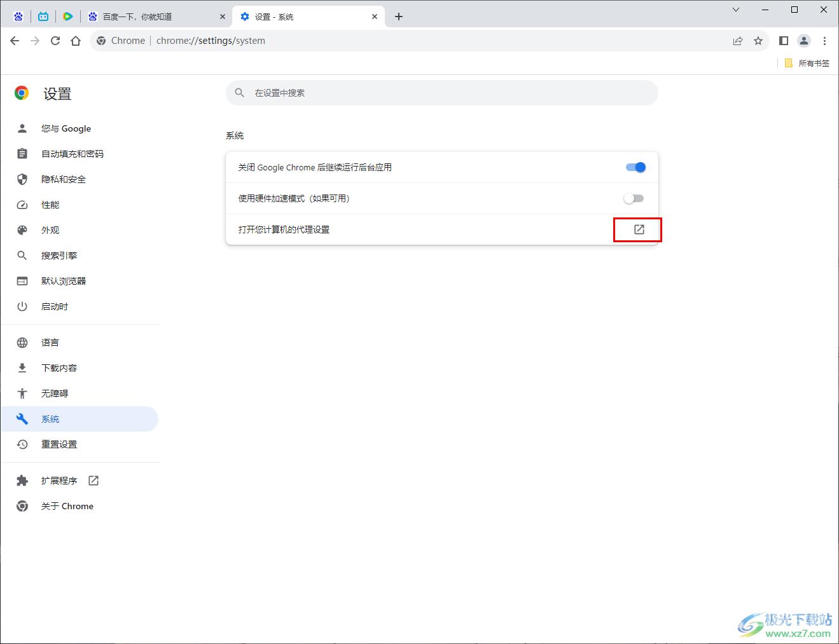839x644 pixels.
Task: Close the 百度一下，你就知道 tab
Action: 223,17
